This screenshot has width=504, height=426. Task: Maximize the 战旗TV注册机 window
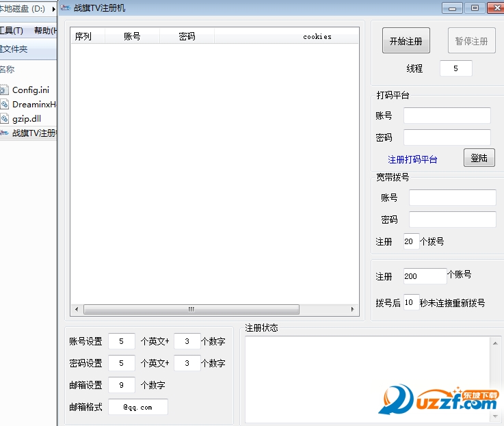click(475, 8)
